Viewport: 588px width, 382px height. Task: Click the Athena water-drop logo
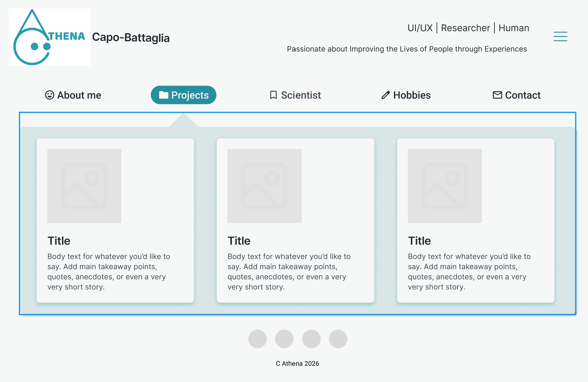click(x=49, y=37)
